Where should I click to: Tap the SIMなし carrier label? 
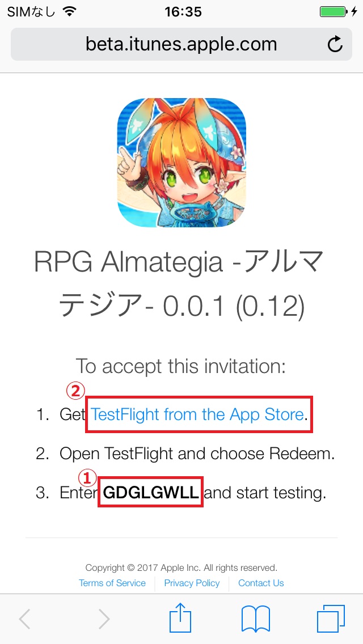point(31,12)
